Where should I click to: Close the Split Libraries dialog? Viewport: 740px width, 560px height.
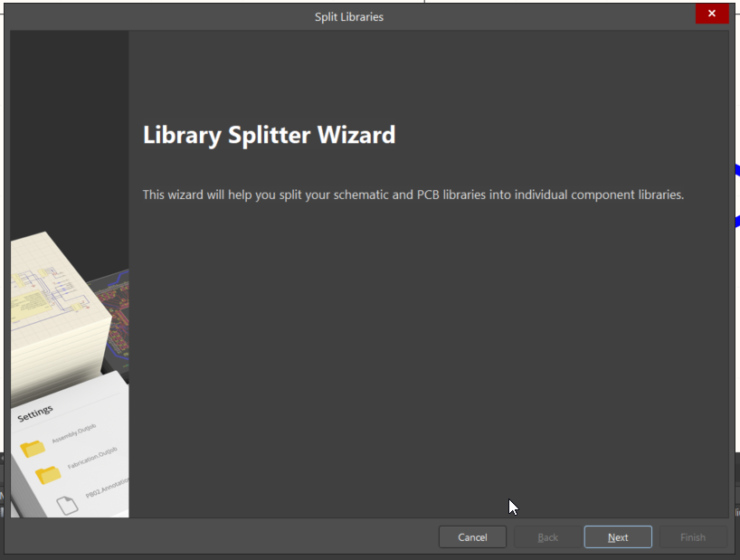712,14
